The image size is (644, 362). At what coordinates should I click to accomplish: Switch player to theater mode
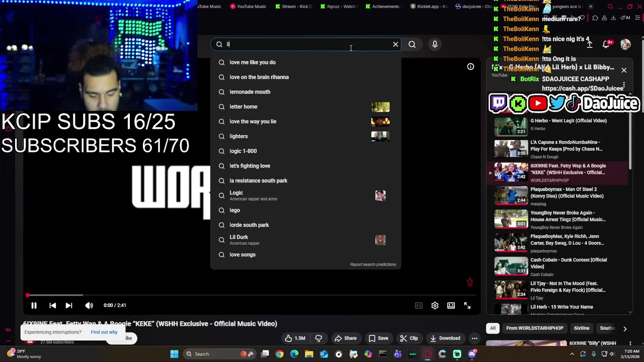(451, 305)
